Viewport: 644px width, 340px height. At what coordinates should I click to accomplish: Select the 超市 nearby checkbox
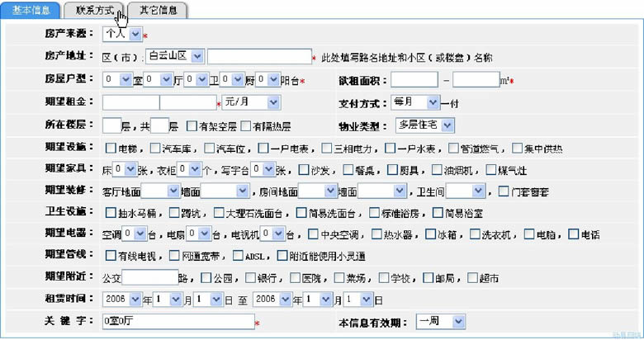tap(473, 278)
